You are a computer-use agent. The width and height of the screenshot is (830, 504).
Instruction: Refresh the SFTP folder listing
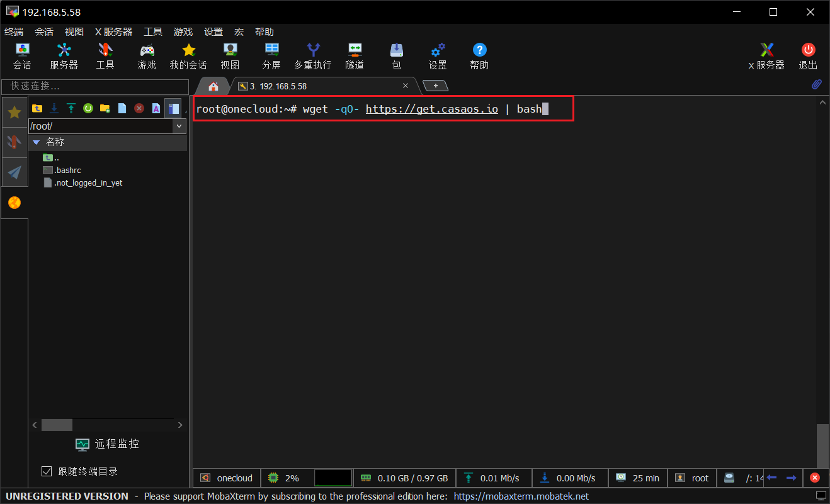88,108
